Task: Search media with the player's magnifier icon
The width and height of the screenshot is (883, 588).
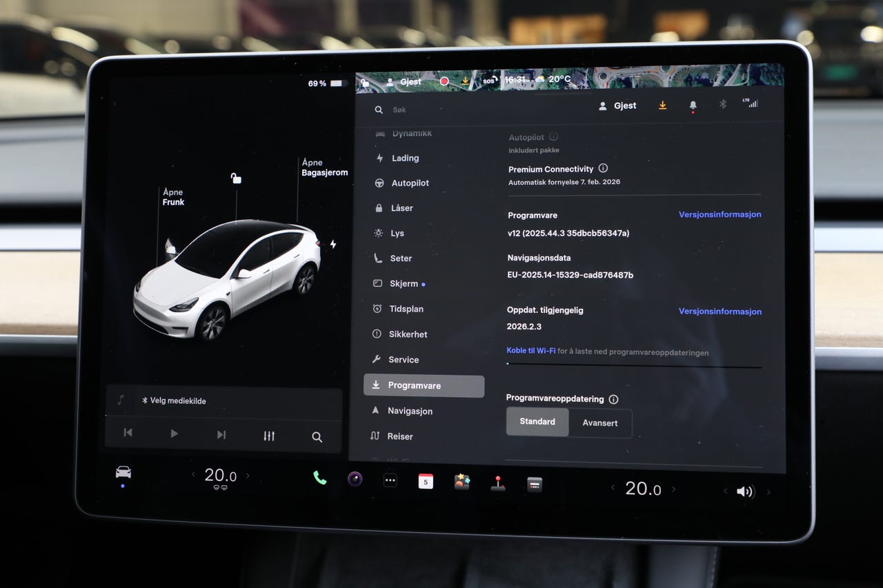Action: [317, 436]
